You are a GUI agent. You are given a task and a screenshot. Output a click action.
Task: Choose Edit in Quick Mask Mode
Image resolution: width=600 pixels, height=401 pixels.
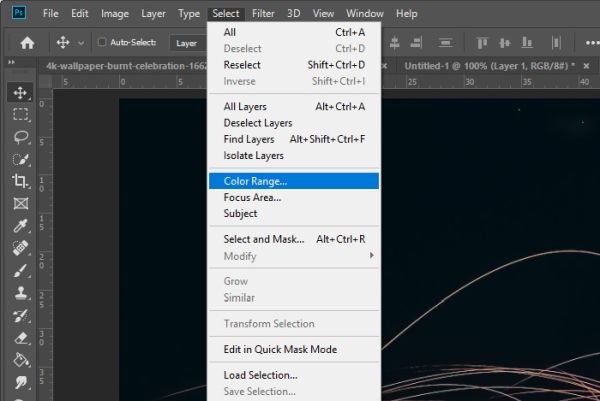click(294, 349)
